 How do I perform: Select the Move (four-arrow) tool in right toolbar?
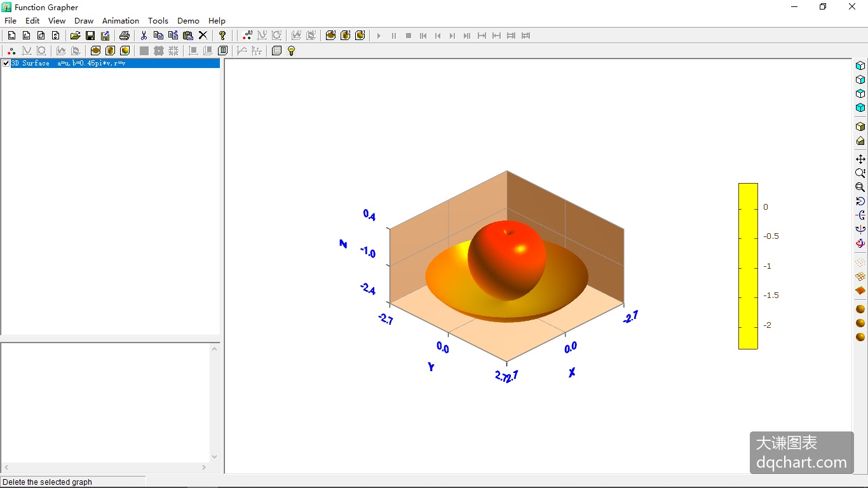click(860, 159)
